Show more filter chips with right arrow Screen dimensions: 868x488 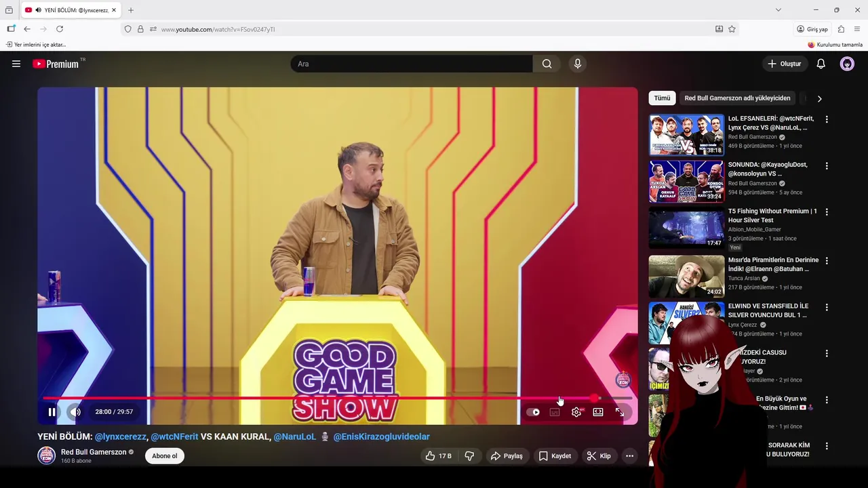pos(819,98)
